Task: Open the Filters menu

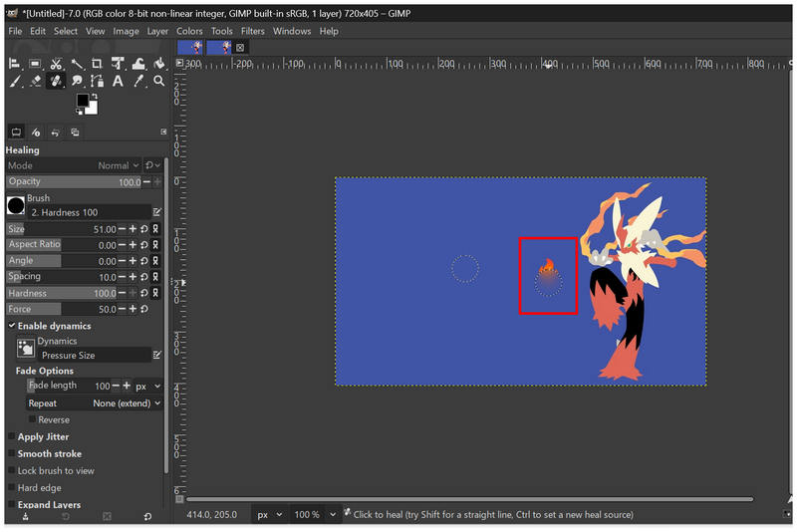Action: point(253,31)
